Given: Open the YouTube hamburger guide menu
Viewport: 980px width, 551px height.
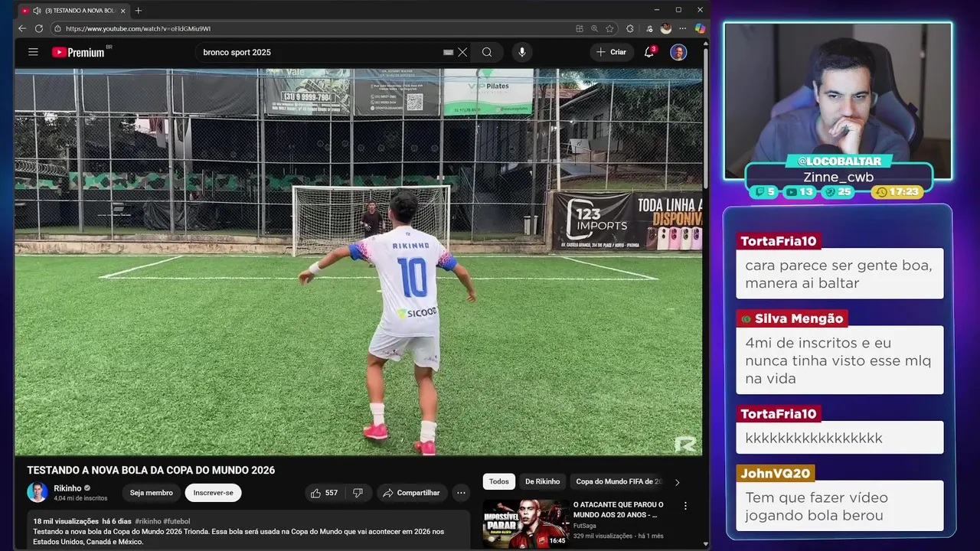Looking at the screenshot, I should 33,52.
